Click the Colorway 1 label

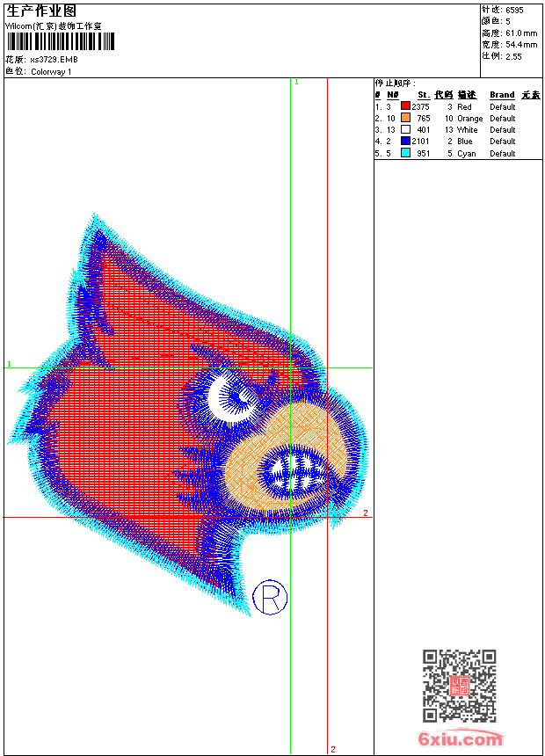pyautogui.click(x=51, y=72)
